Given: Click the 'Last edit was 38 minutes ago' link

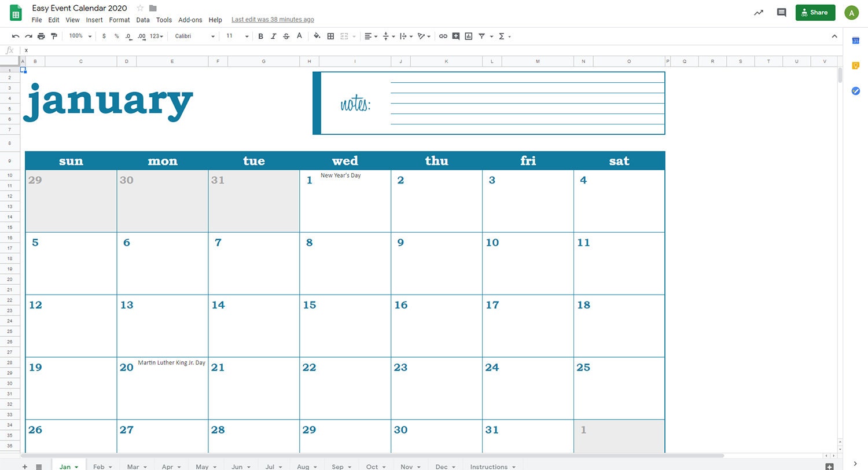Looking at the screenshot, I should (x=273, y=20).
